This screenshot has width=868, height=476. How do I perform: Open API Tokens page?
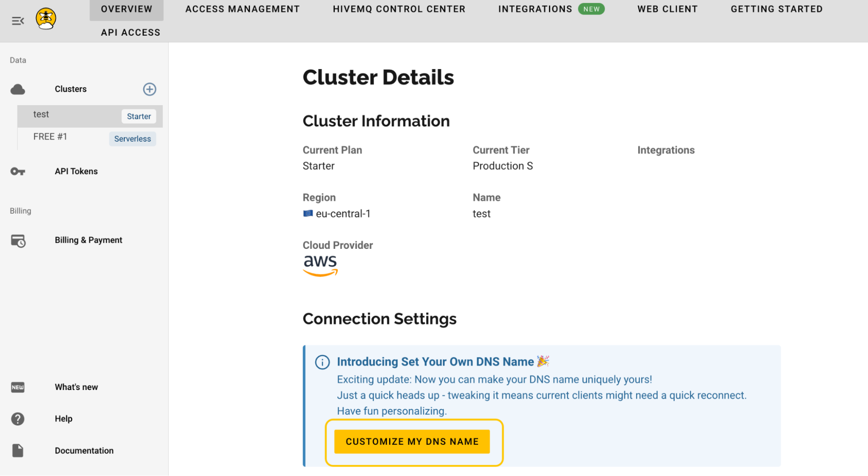tap(76, 171)
